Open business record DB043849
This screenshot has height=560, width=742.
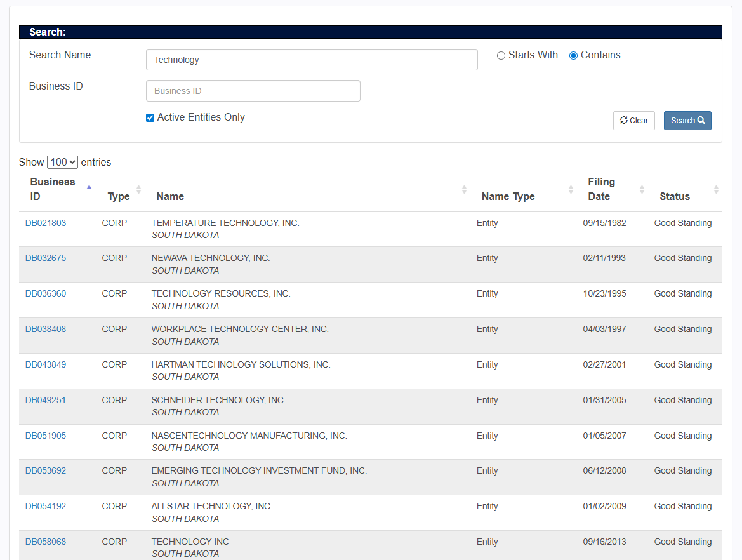pos(46,364)
